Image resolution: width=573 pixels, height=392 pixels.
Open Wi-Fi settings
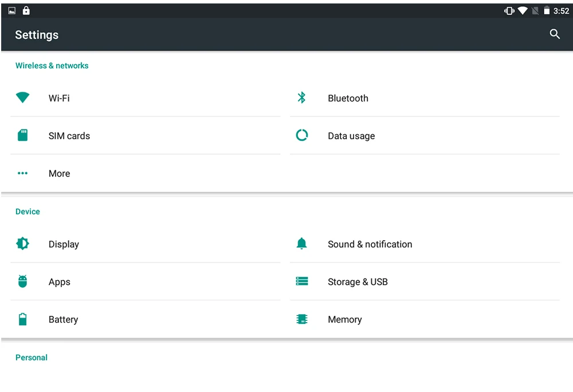(146, 98)
